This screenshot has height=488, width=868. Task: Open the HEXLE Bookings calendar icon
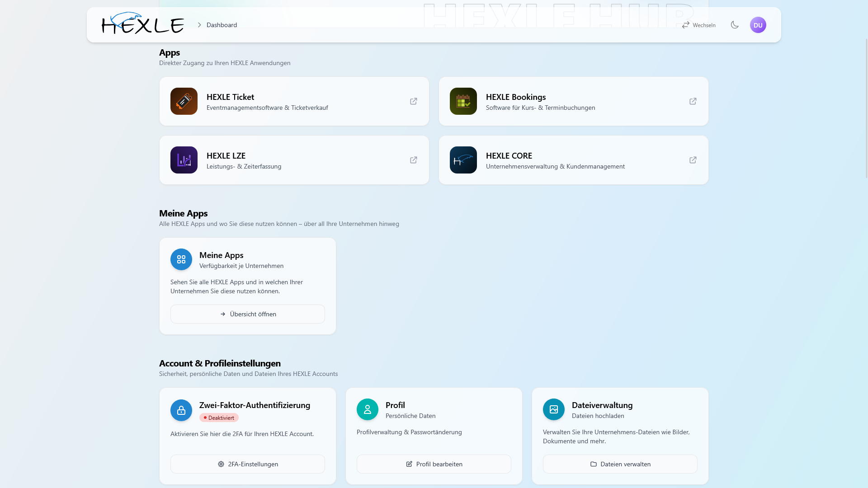click(463, 101)
